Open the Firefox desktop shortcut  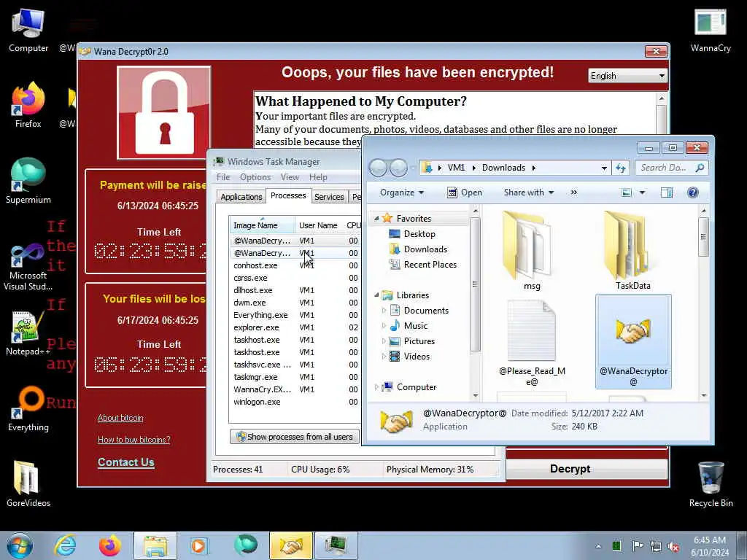[28, 105]
